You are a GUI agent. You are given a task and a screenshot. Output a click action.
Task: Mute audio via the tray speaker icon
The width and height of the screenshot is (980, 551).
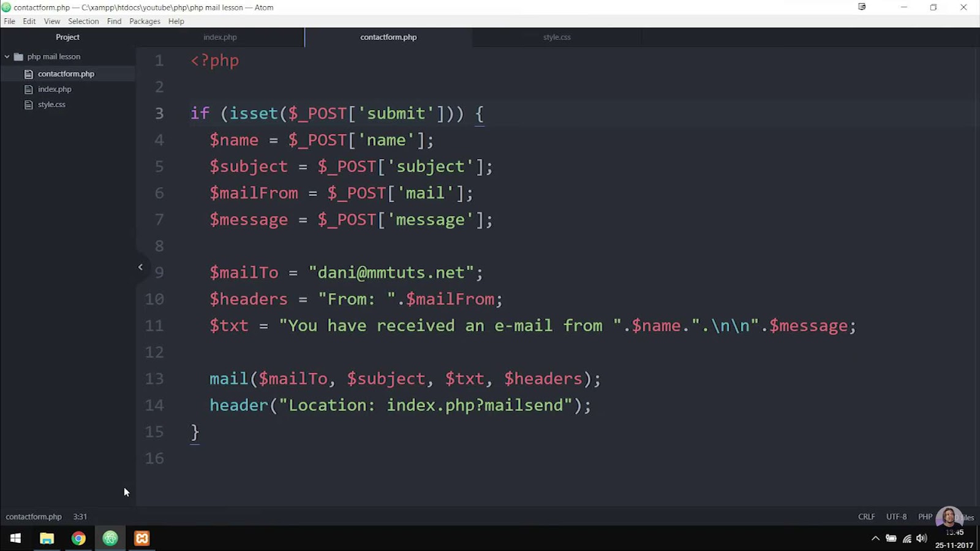coord(922,538)
